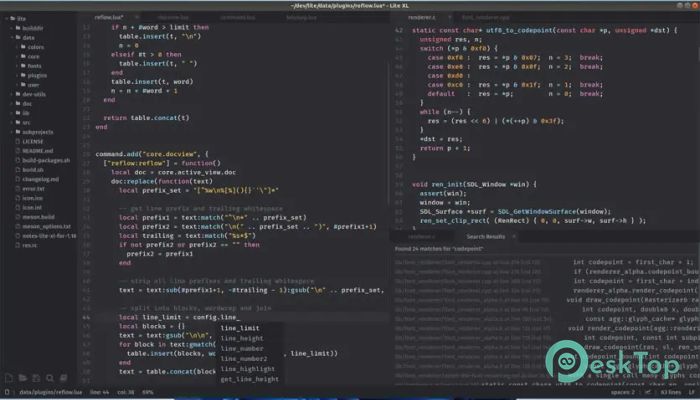Expand the subprojects folder

pos(12,132)
